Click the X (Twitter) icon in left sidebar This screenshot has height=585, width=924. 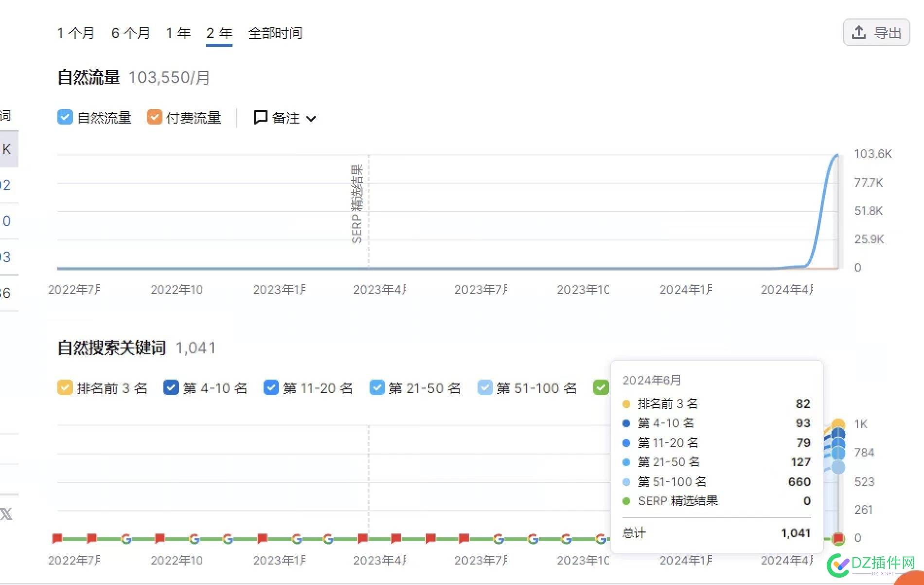click(6, 514)
